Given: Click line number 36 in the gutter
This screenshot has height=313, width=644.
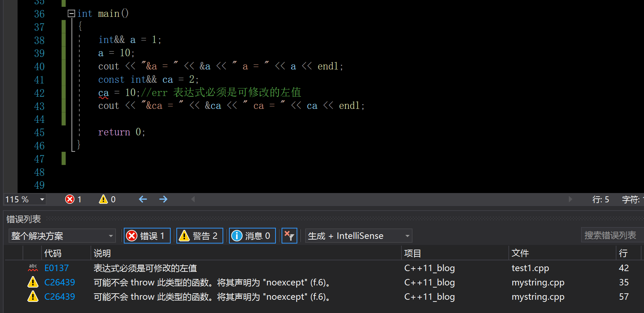Looking at the screenshot, I should coord(39,14).
